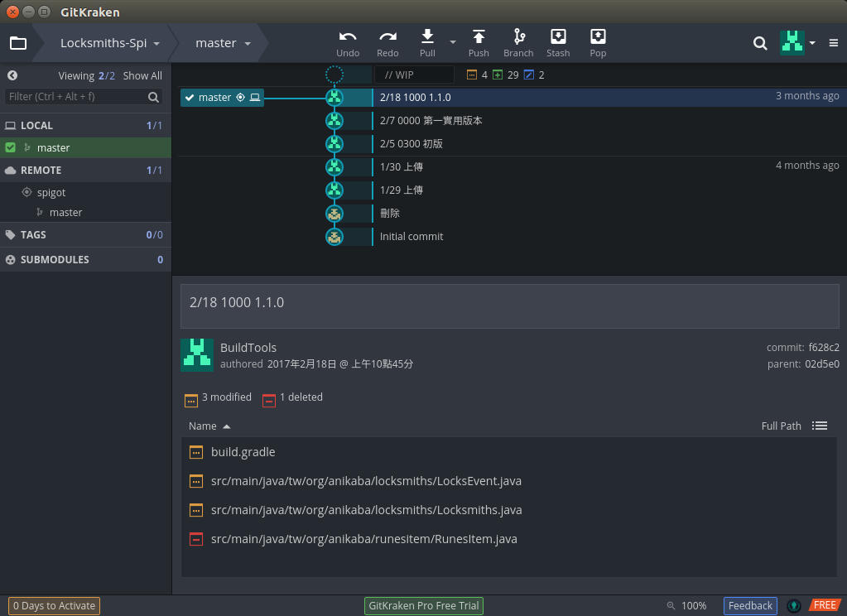The image size is (847, 616).
Task: Click the zoom magnifier in status bar
Action: [671, 606]
